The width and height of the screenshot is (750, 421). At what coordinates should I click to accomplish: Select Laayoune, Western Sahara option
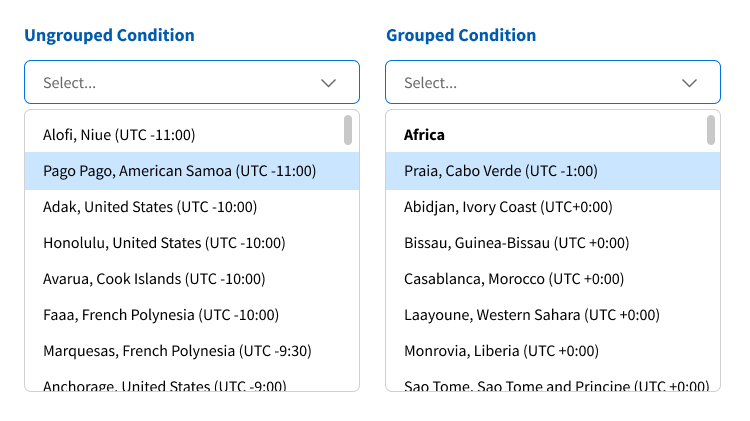coord(532,315)
